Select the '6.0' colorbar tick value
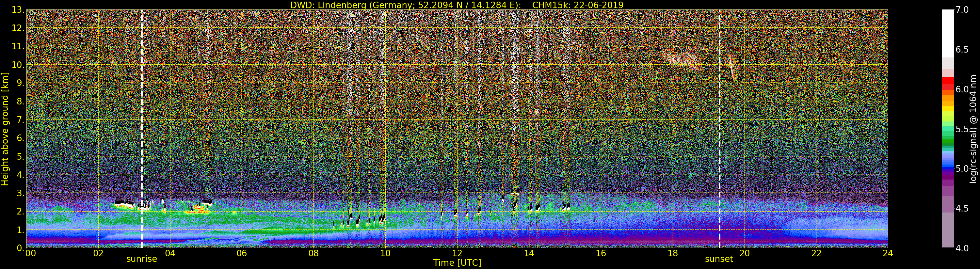980x269 pixels. coord(962,89)
